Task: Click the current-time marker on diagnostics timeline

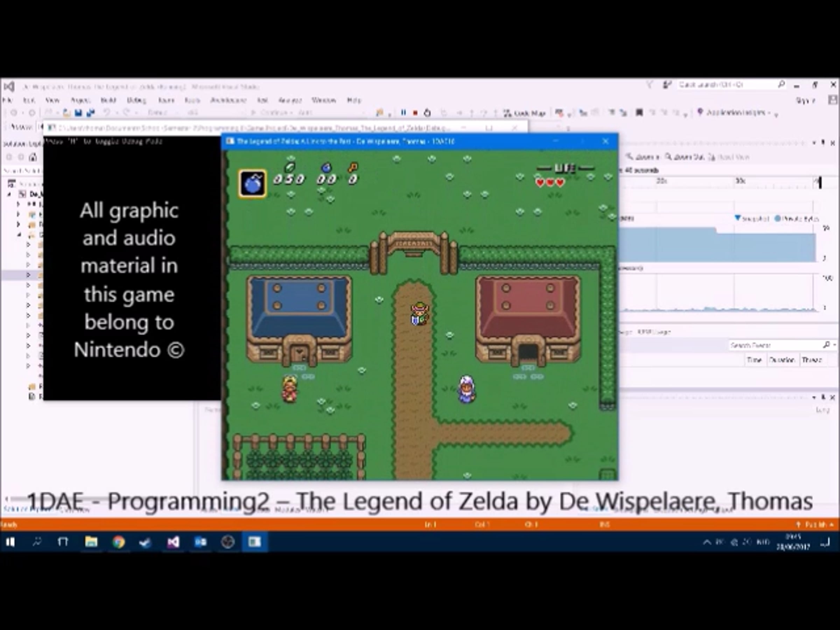Action: [820, 183]
